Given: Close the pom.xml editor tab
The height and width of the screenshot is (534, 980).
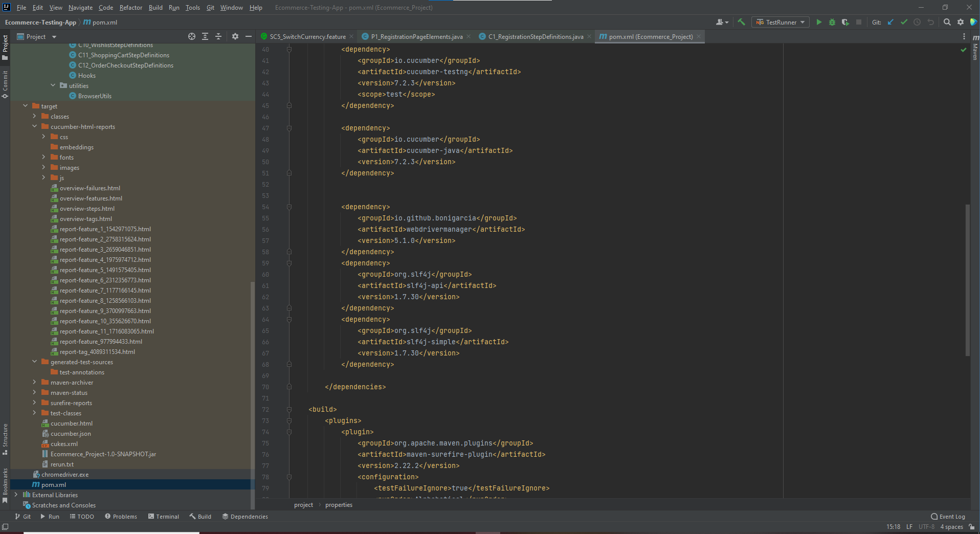Looking at the screenshot, I should [x=699, y=36].
